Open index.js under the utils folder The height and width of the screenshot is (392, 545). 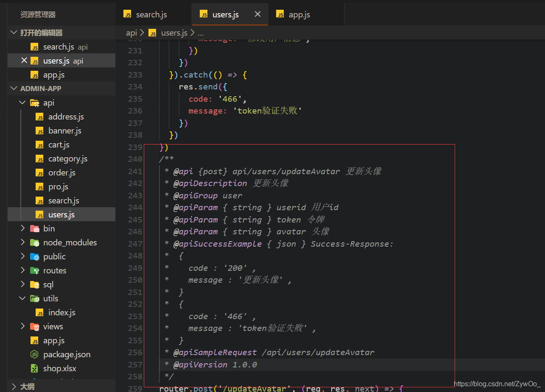[x=62, y=312]
